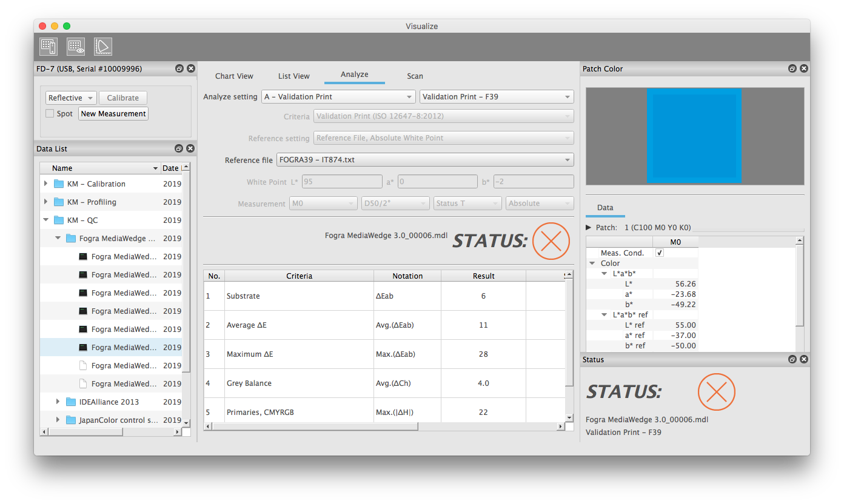Switch to the Scan tab
This screenshot has width=844, height=504.
point(415,76)
